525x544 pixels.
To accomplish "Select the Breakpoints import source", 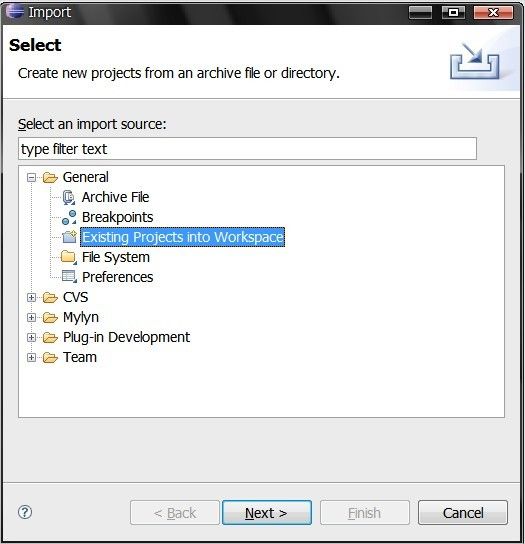I will (118, 218).
